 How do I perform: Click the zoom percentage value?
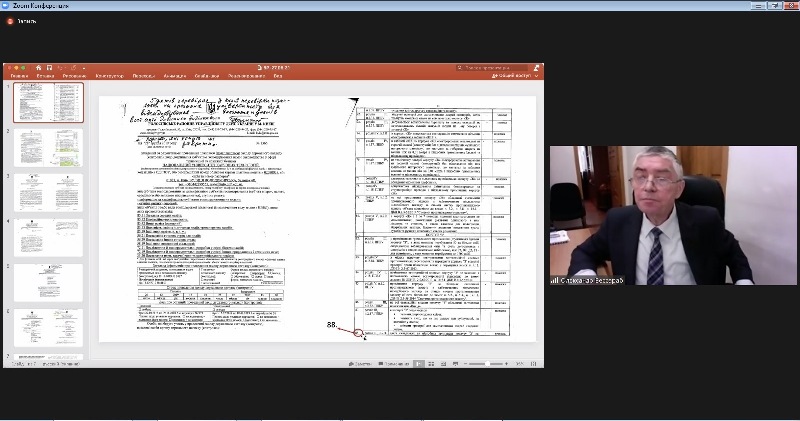coord(519,364)
